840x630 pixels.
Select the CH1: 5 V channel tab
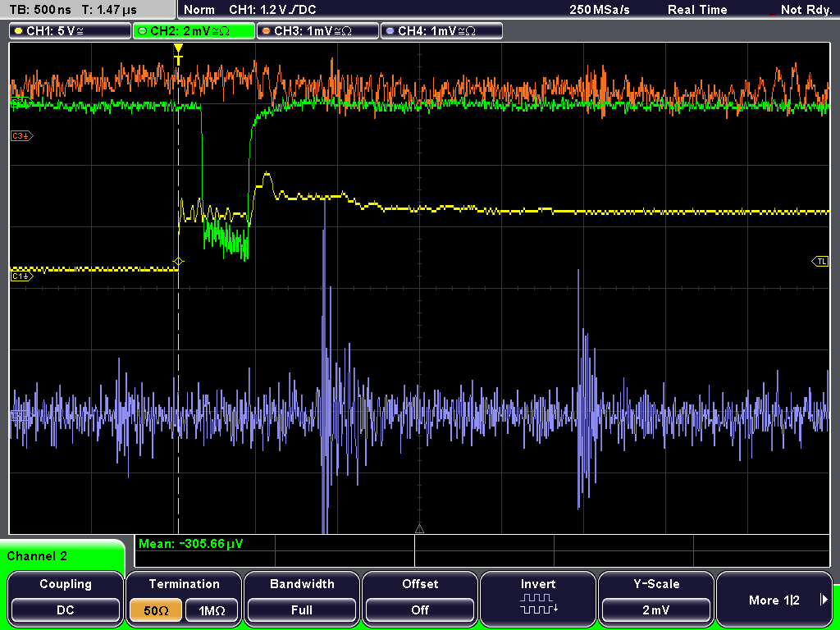tap(71, 31)
